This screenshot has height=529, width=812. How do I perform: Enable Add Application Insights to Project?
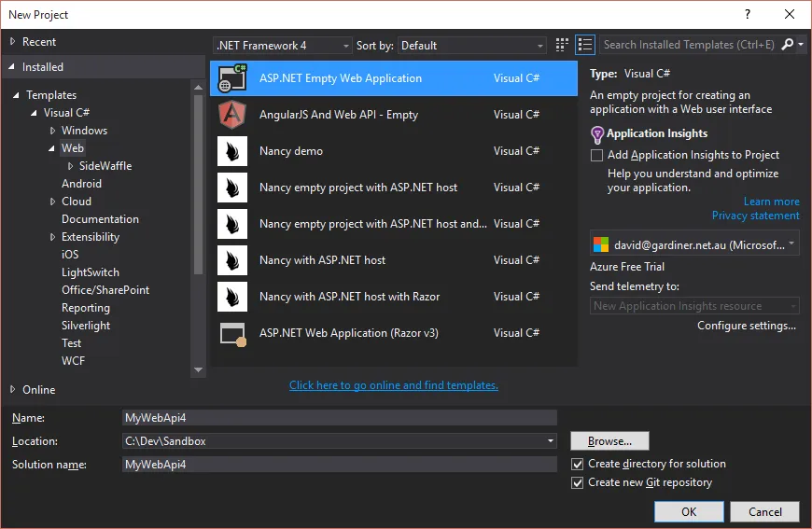(597, 156)
